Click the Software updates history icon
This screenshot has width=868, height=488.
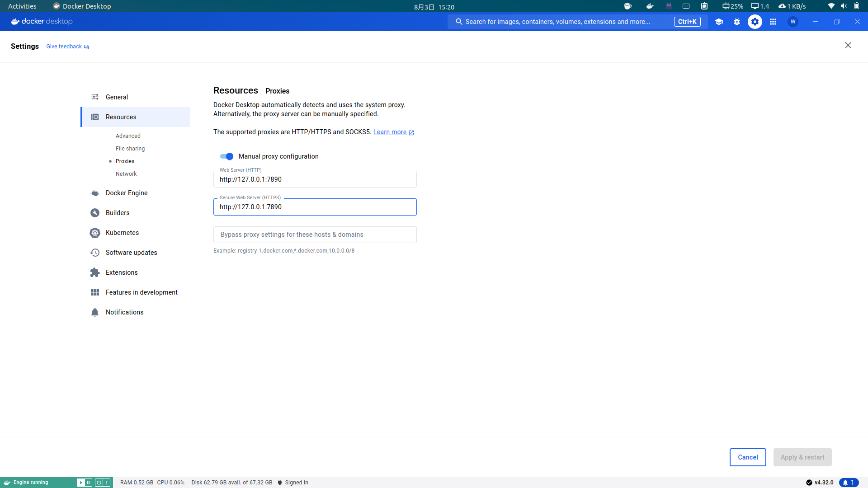[95, 253]
